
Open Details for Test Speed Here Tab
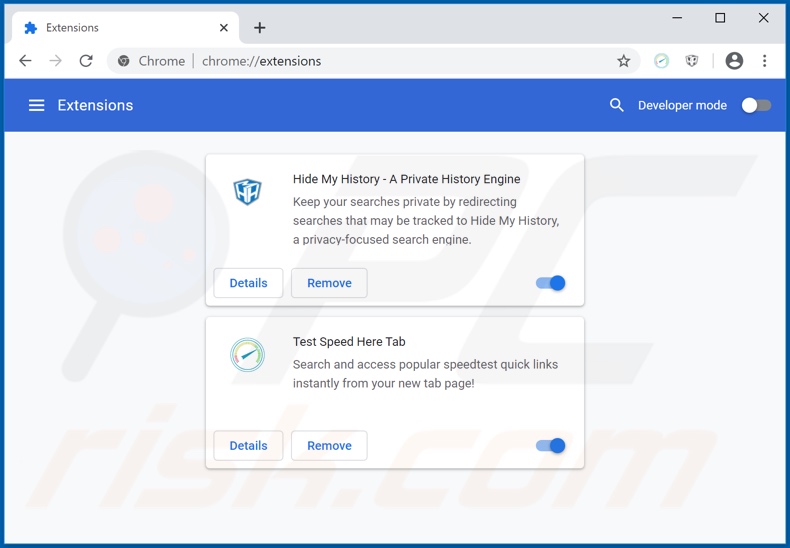point(248,446)
